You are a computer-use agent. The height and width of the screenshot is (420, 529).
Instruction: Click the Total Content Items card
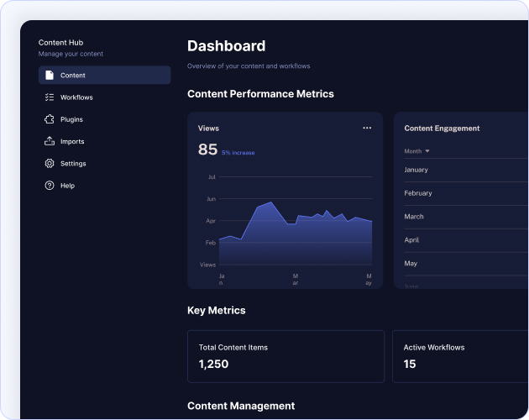tap(285, 356)
